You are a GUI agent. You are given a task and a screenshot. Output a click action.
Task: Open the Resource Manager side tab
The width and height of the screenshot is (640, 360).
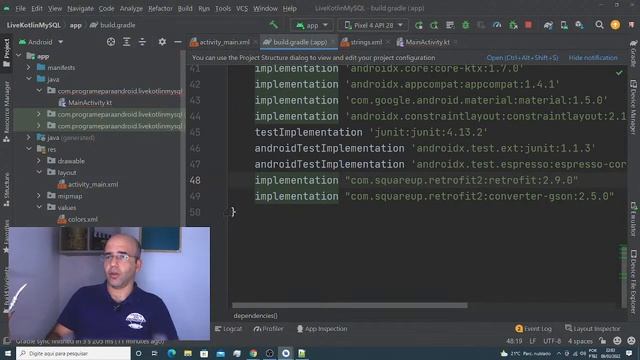tap(6, 111)
